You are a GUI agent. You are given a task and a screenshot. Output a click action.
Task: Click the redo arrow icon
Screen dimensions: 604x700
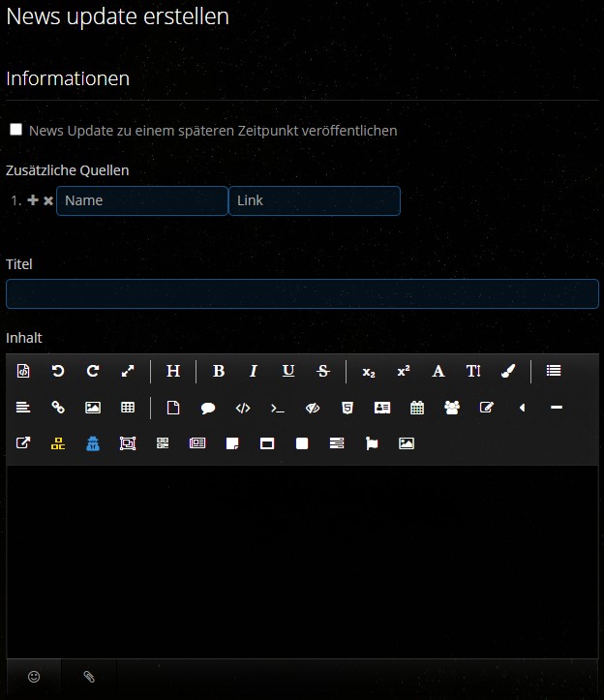click(x=93, y=371)
